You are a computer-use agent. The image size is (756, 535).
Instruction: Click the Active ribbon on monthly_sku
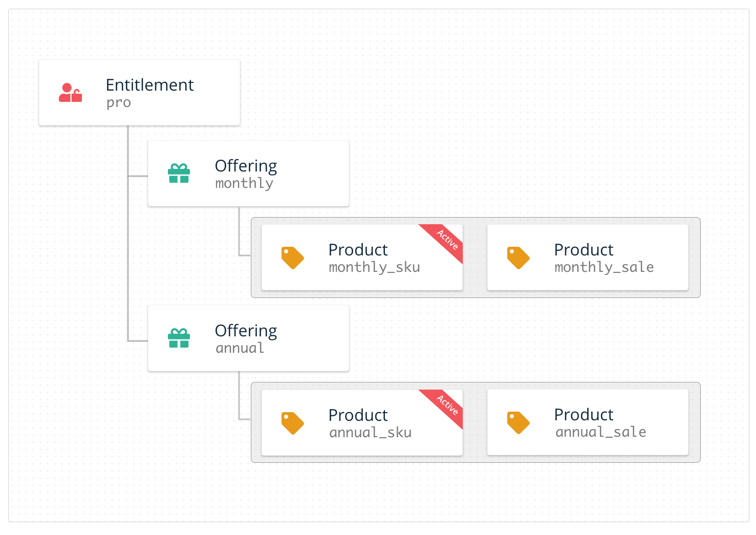447,240
